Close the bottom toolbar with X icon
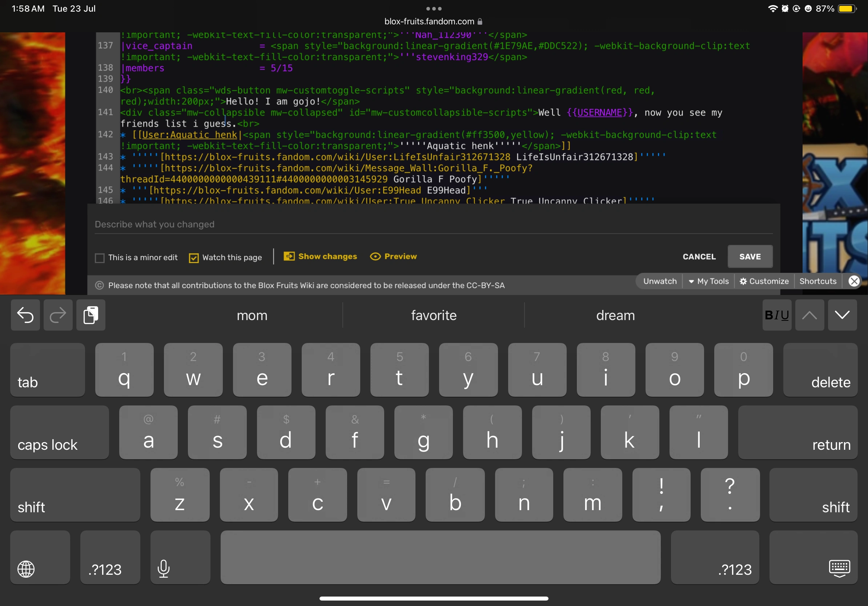 853,281
